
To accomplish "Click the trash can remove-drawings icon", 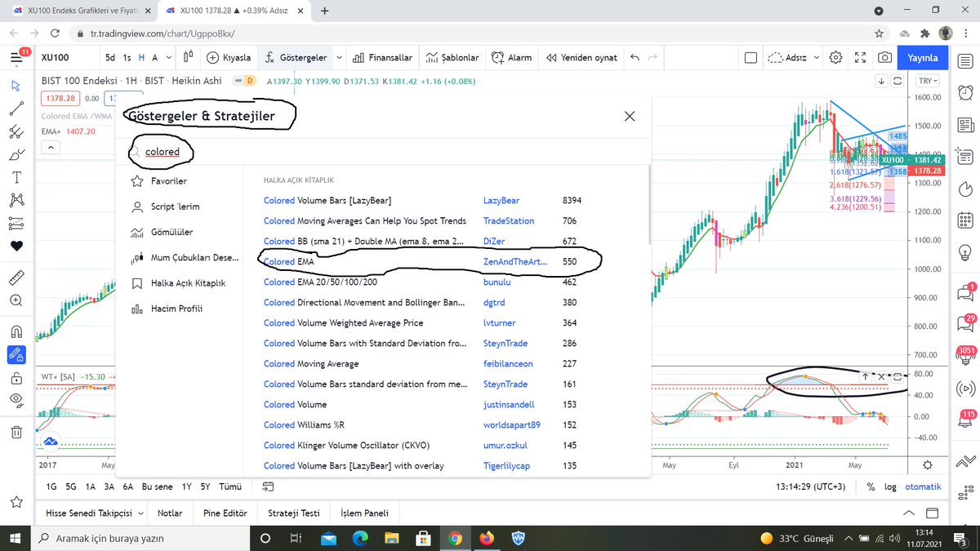I will [16, 432].
